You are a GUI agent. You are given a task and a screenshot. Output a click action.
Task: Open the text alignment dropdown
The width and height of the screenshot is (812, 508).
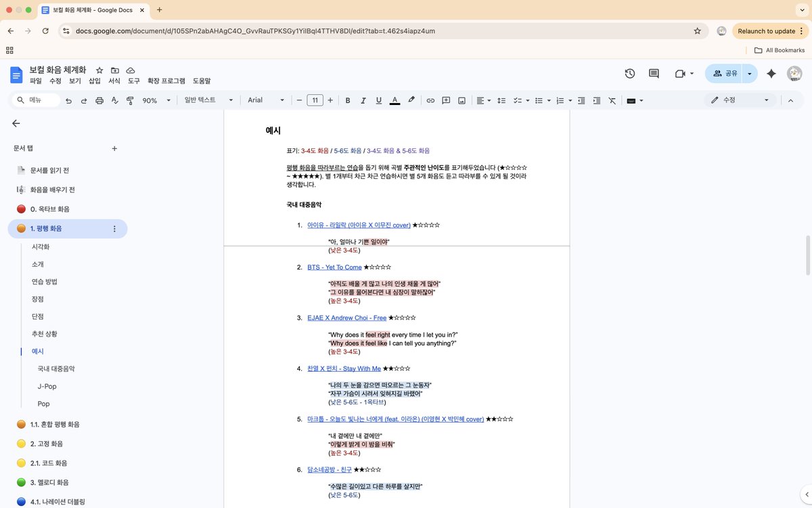(483, 100)
